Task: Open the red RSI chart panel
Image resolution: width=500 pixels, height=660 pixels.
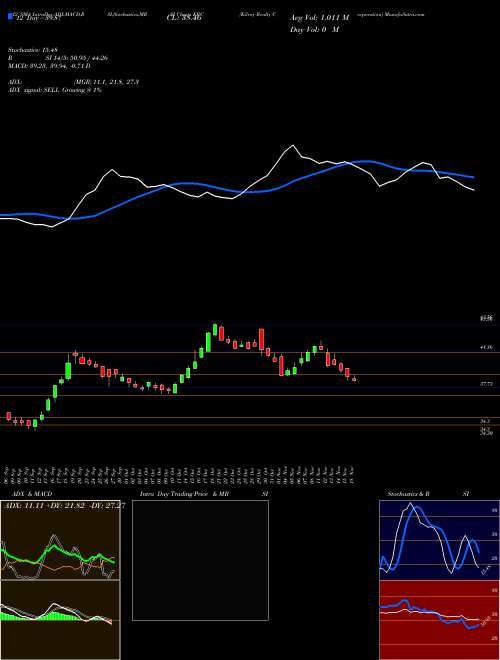Action: [x=439, y=620]
